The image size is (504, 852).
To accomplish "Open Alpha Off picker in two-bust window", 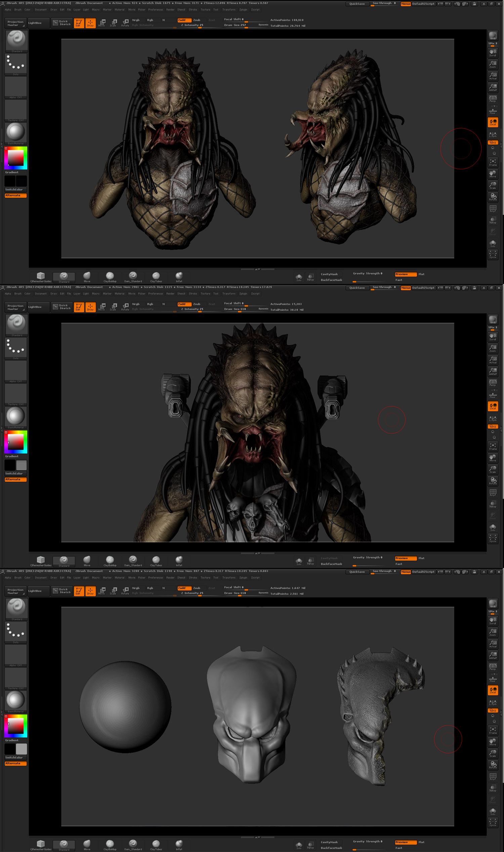I will pos(16,87).
